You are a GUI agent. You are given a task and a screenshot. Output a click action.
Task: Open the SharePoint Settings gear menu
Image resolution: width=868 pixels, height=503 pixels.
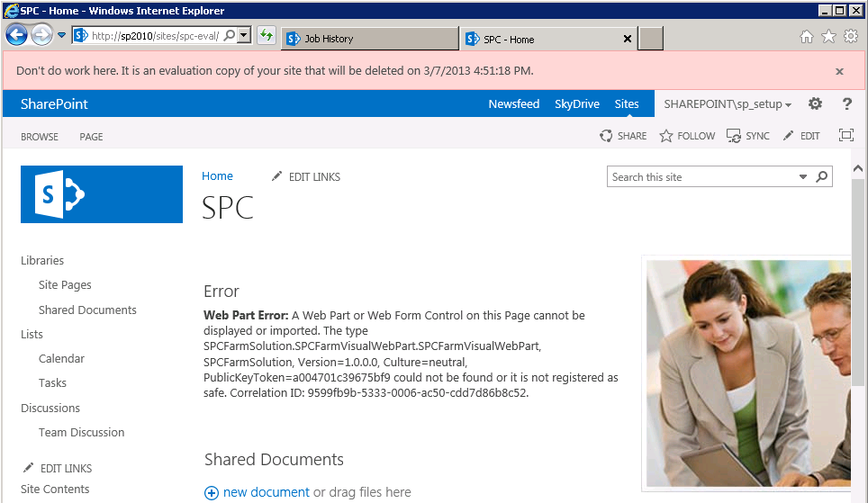(815, 103)
